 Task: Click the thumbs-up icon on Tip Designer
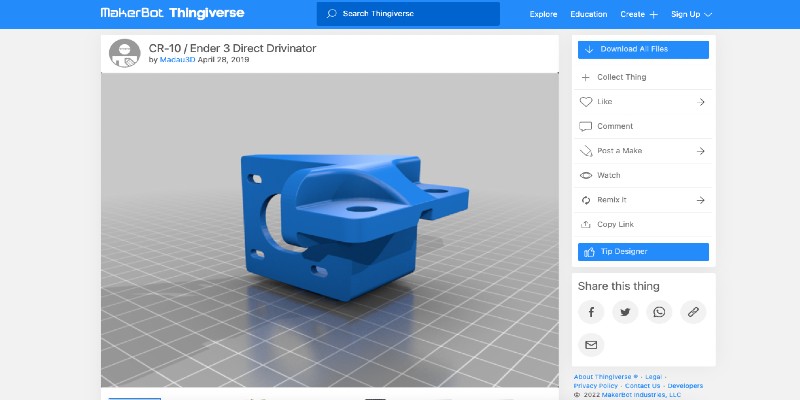(x=589, y=252)
